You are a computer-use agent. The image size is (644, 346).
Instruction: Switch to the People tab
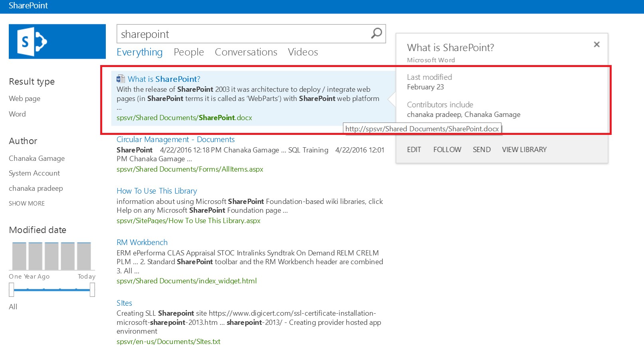point(189,52)
